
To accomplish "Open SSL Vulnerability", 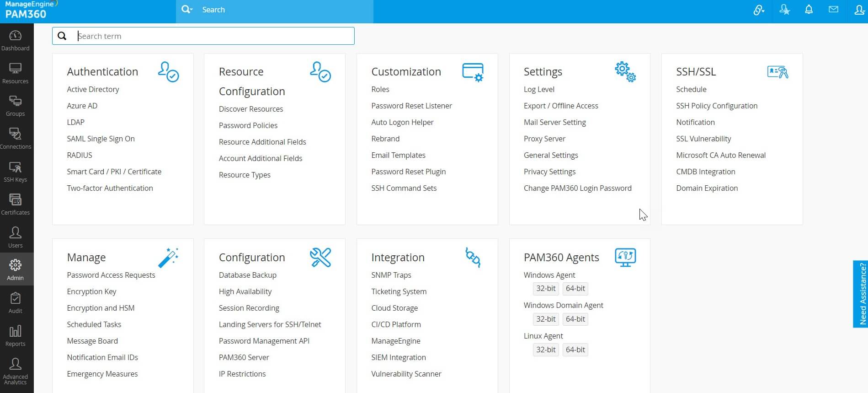I will [703, 139].
